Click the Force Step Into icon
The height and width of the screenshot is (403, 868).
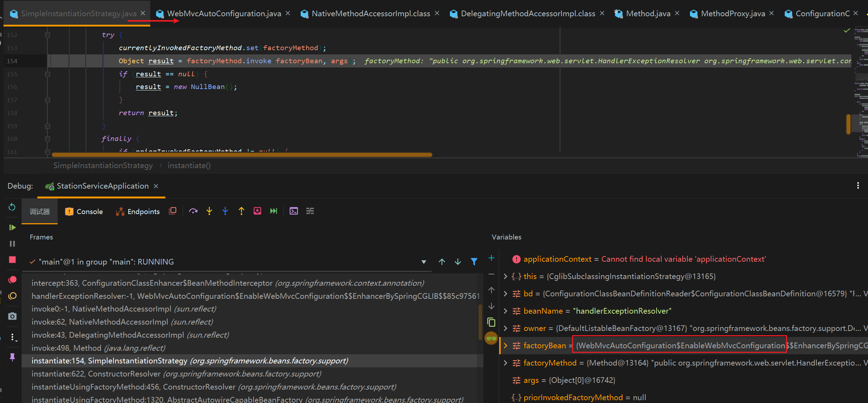225,211
